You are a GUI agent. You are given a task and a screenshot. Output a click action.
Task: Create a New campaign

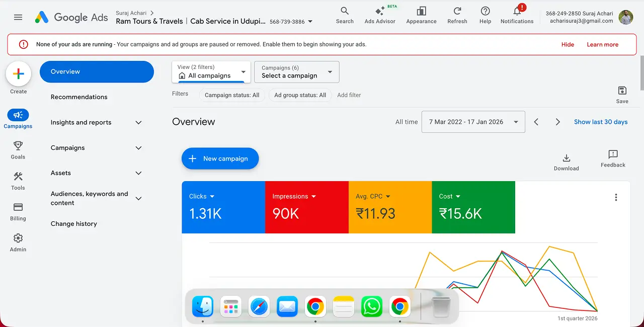click(220, 158)
